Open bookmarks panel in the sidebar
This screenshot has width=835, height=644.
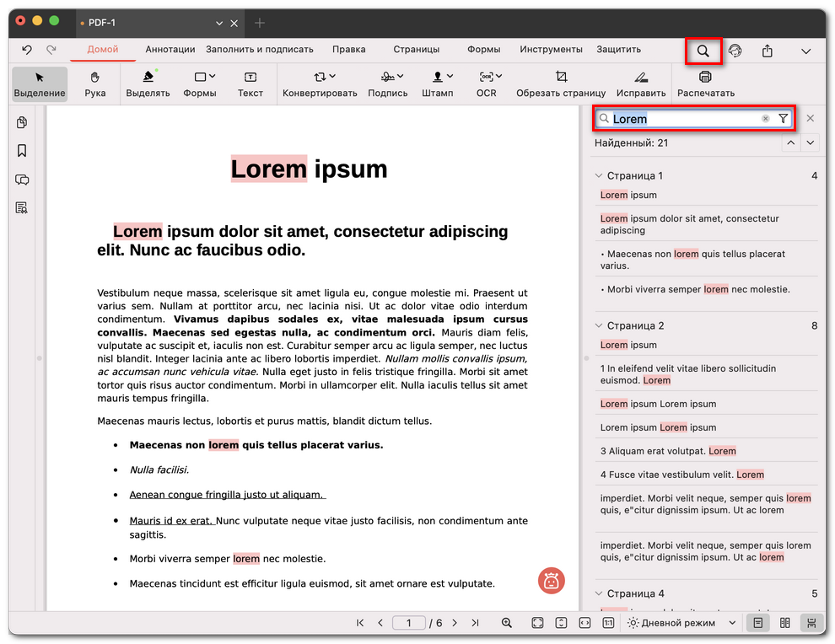coord(21,150)
